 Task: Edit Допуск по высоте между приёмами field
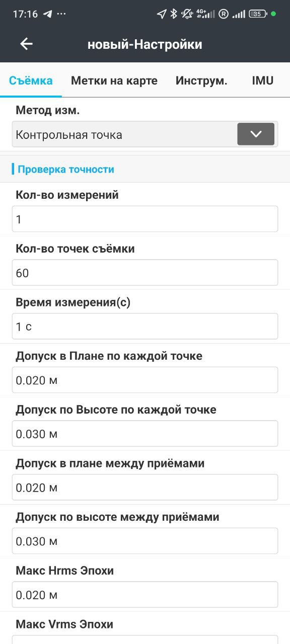[x=145, y=541]
